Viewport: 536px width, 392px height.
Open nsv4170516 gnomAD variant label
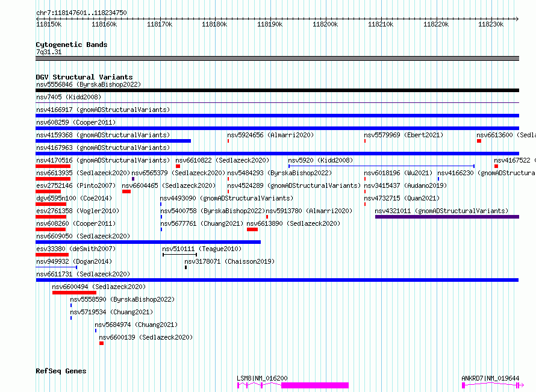pos(103,160)
